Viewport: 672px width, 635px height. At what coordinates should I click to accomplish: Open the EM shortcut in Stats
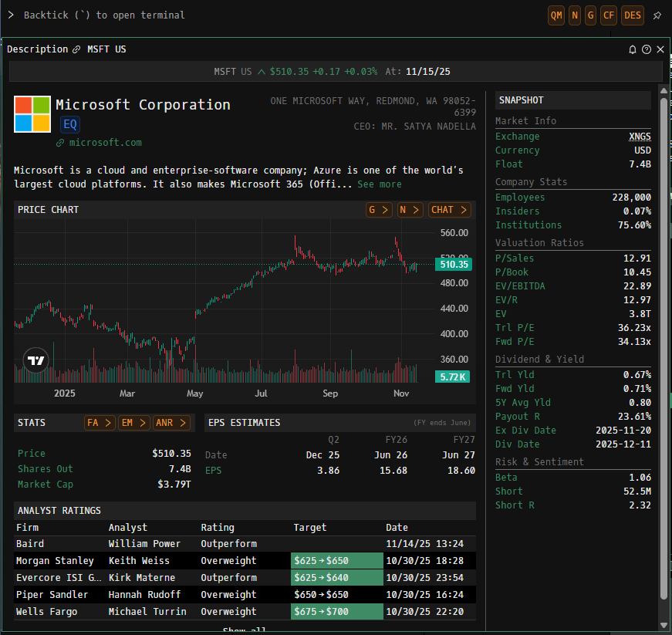click(x=133, y=423)
